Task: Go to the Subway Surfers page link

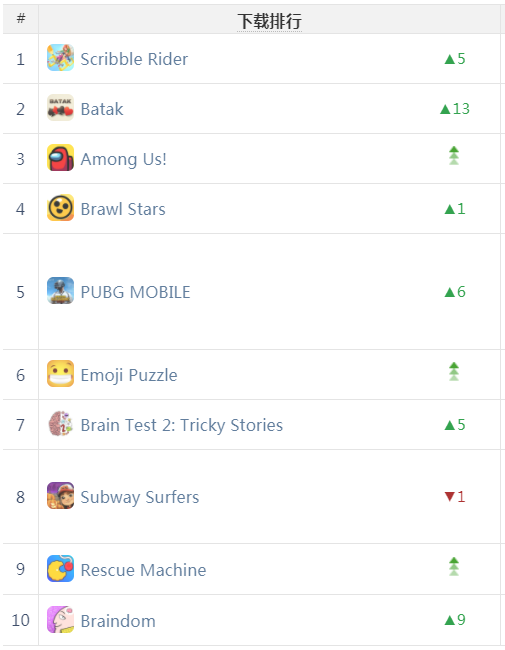Action: point(140,497)
